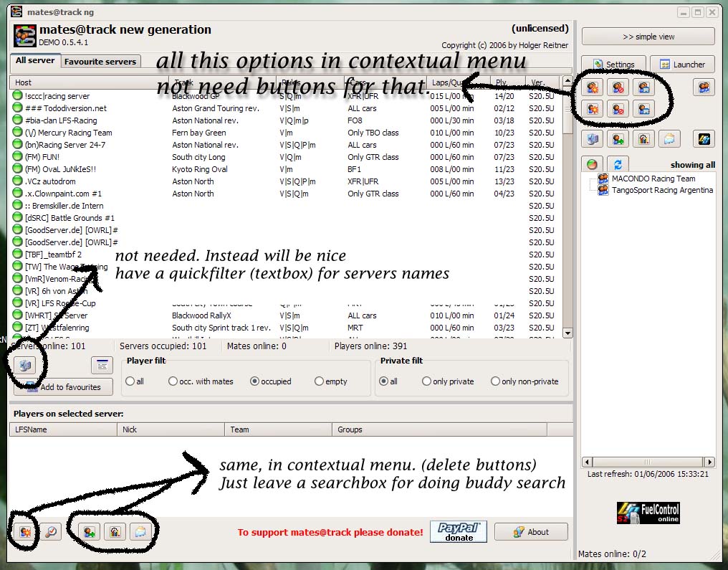The height and width of the screenshot is (570, 728).
Task: Click the mates@track app logo next to title
Action: (24, 35)
